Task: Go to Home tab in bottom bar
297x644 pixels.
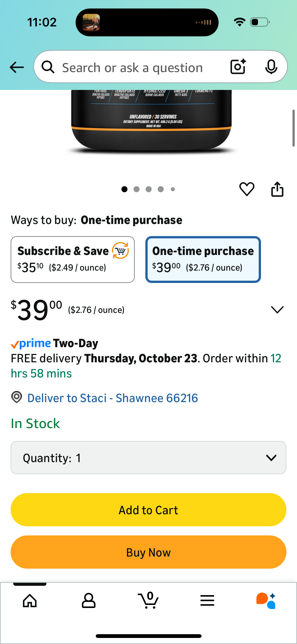Action: tap(30, 601)
